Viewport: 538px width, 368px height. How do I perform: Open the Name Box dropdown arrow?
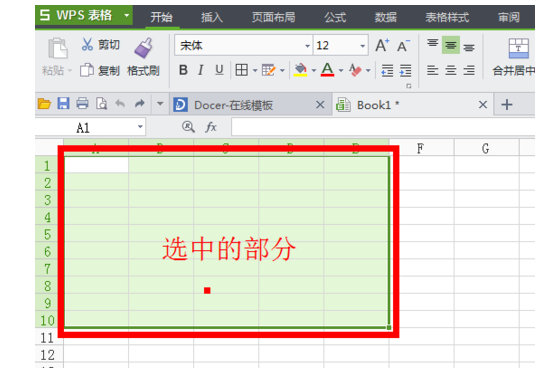click(140, 127)
